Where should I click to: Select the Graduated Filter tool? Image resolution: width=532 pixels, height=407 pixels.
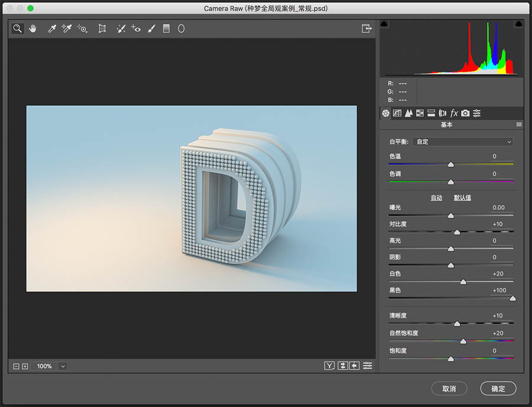(166, 28)
